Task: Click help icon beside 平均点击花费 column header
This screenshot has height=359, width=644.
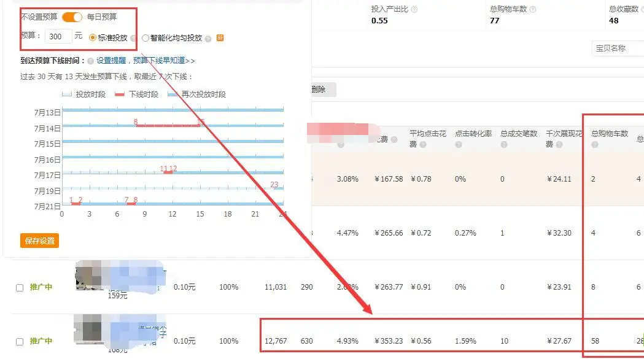Action: [422, 145]
